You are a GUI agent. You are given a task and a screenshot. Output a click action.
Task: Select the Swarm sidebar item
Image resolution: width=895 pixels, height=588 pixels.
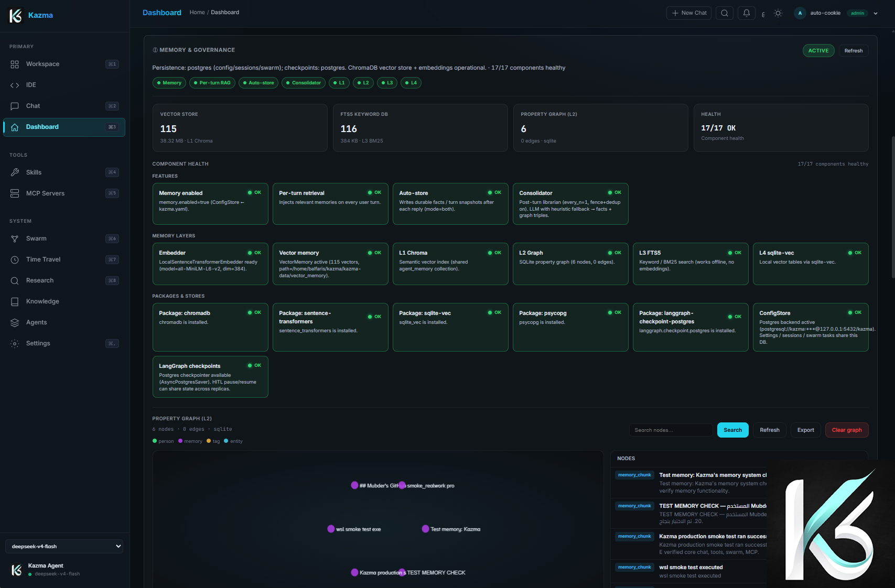point(64,238)
